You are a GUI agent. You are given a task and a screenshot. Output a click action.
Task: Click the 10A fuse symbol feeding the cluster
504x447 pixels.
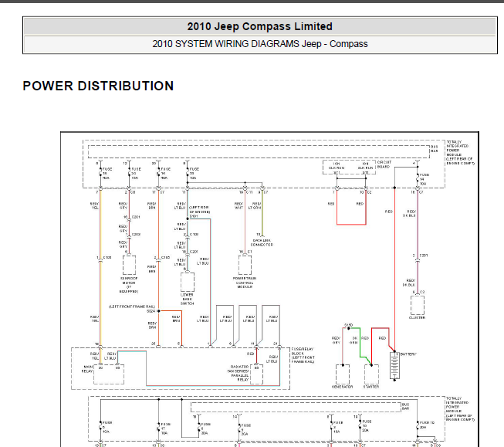pyautogui.click(x=418, y=179)
